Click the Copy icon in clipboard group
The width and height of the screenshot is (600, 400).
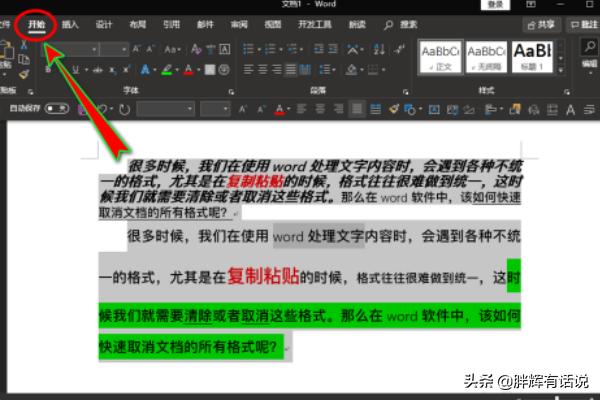coord(24,59)
